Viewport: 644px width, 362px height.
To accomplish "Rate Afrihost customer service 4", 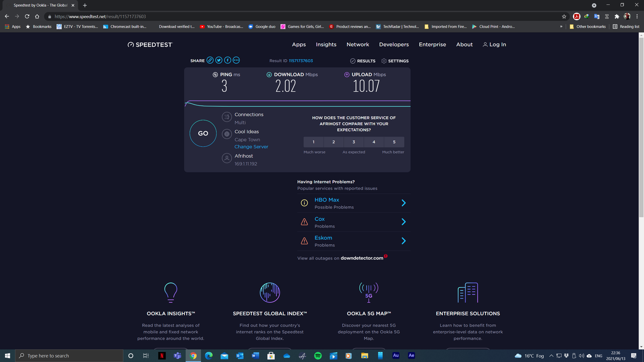I will coord(374,142).
